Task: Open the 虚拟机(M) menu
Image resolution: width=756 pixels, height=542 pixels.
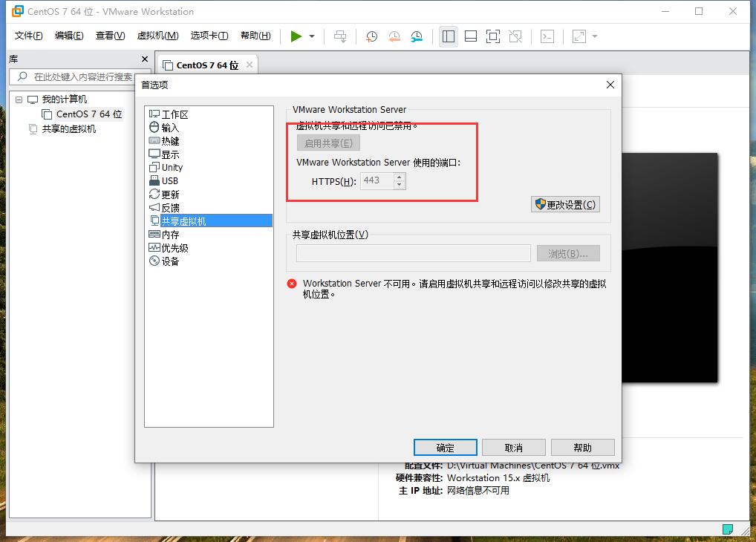Action: click(157, 36)
